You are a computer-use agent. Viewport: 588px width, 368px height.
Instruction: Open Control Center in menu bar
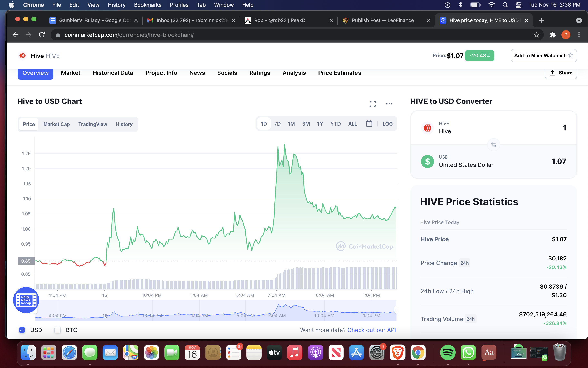(518, 5)
